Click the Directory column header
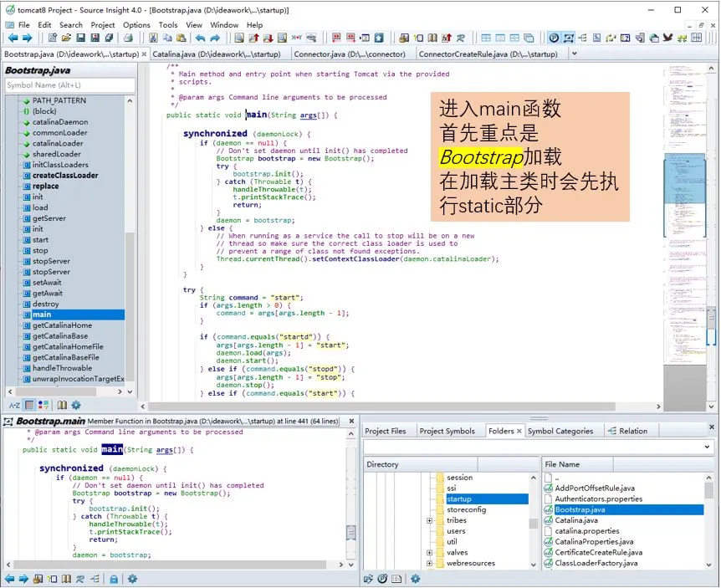The height and width of the screenshot is (588, 721). click(420, 464)
